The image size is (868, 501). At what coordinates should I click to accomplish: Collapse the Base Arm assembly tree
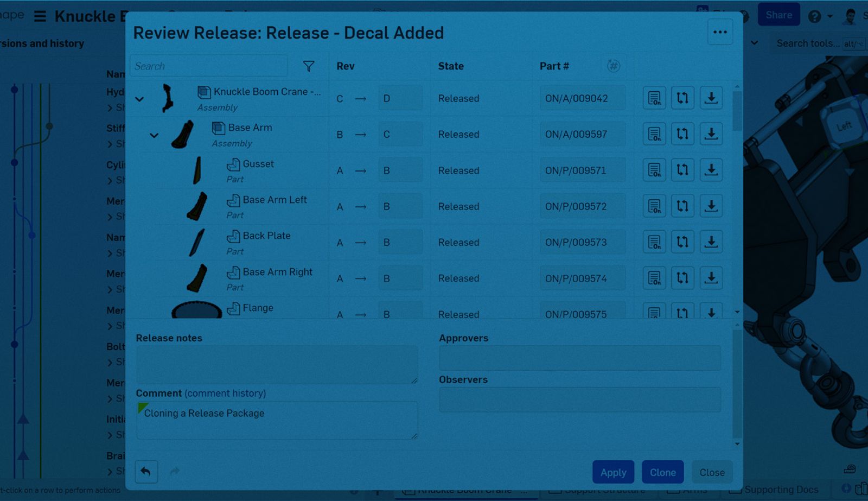(x=154, y=135)
